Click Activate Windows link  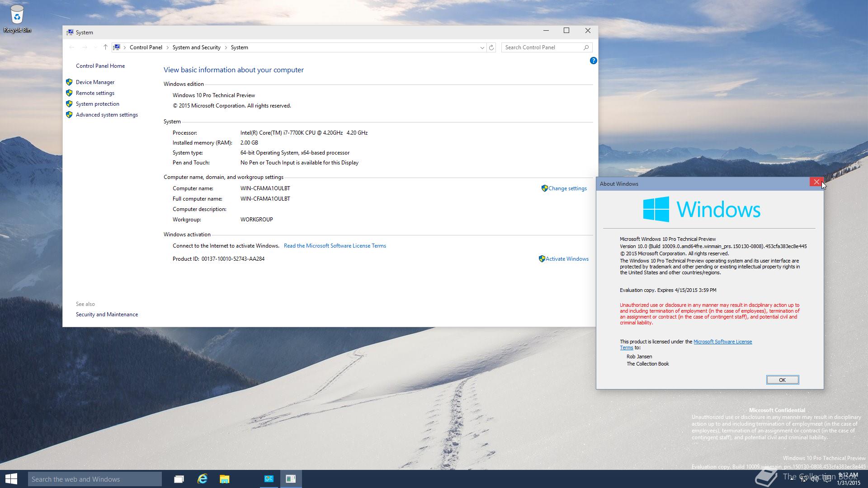pyautogui.click(x=567, y=259)
